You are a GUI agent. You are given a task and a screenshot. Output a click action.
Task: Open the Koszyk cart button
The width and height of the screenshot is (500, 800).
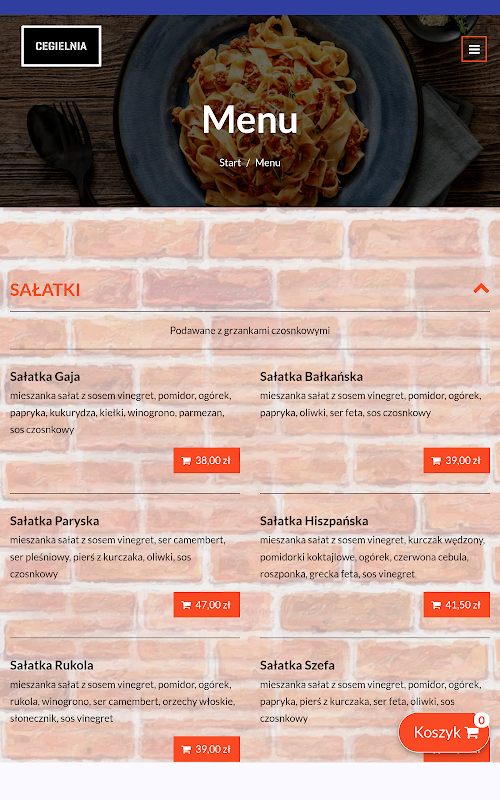point(444,733)
